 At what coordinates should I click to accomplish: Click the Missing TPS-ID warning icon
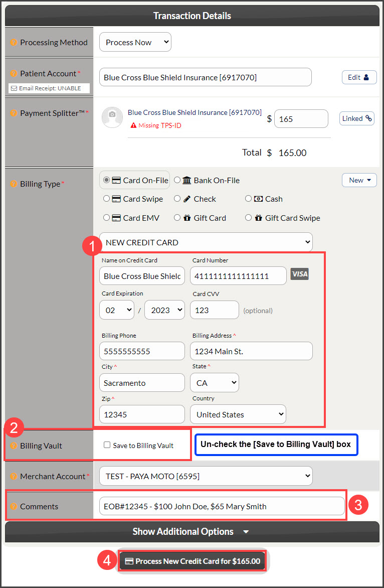[x=133, y=125]
